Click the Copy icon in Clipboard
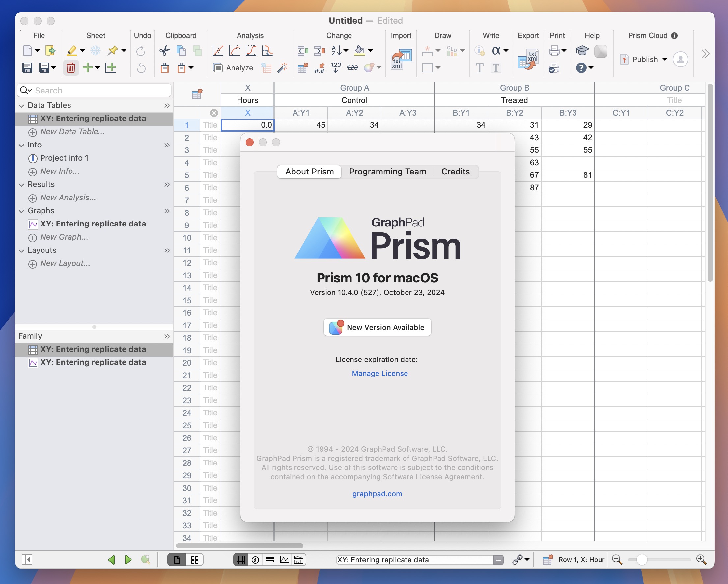728x584 pixels. [x=181, y=51]
